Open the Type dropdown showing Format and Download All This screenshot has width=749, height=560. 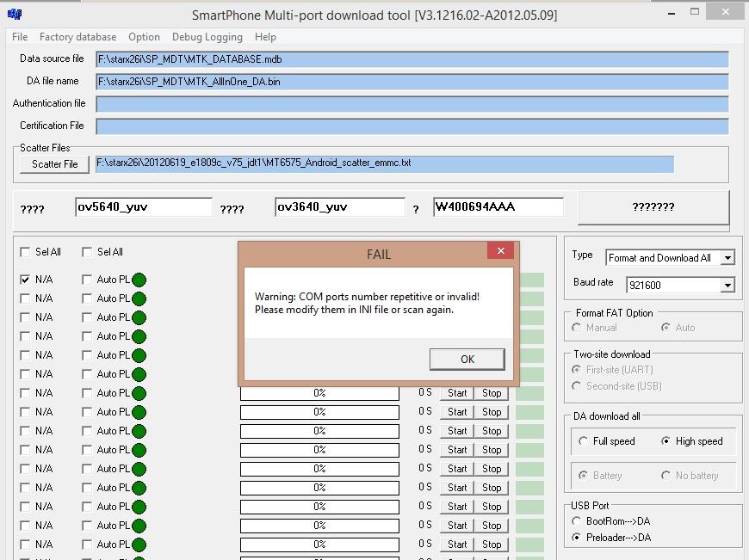click(727, 258)
